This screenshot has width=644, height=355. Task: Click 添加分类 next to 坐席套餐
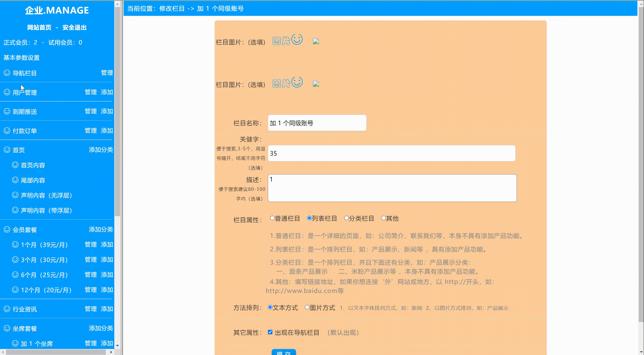click(101, 328)
